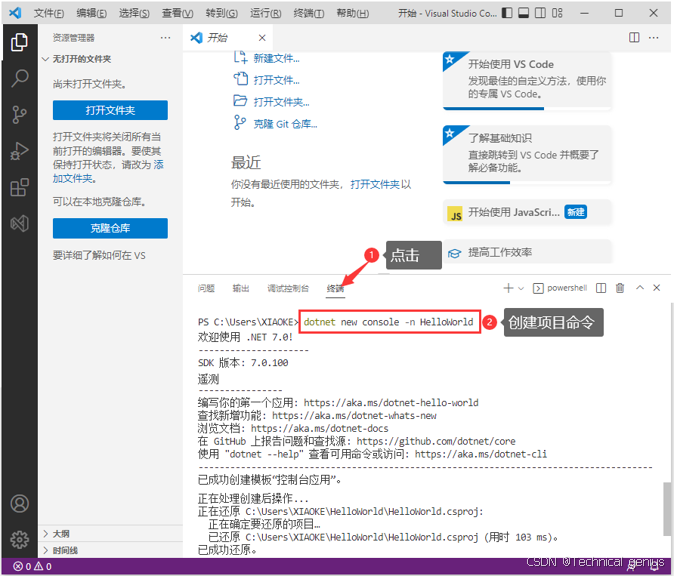Open Run and Debug view
Viewport: 674px width, 576px height.
click(19, 151)
